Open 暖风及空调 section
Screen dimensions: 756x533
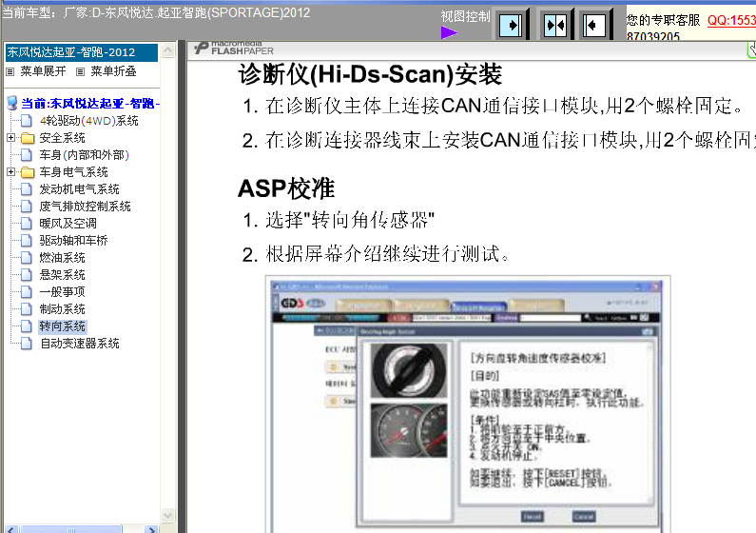pyautogui.click(x=68, y=224)
